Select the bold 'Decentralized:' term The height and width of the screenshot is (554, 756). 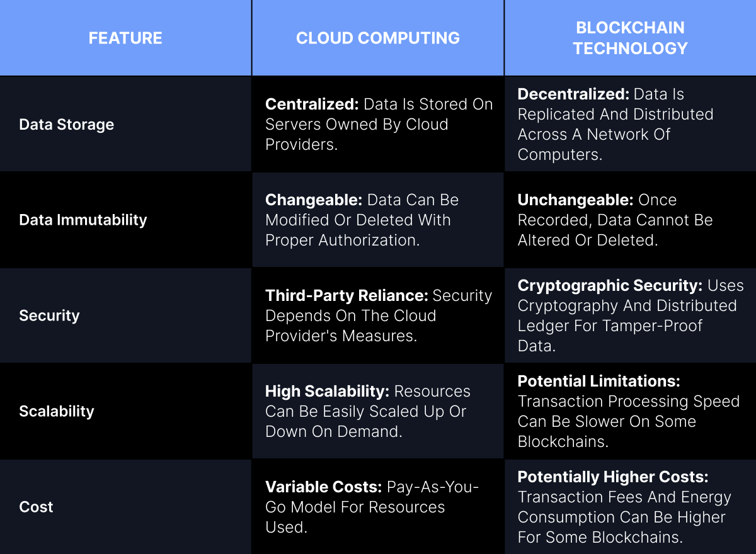pos(573,94)
